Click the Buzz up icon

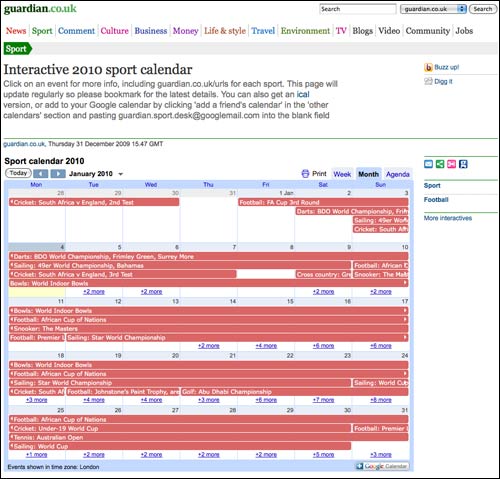click(428, 67)
